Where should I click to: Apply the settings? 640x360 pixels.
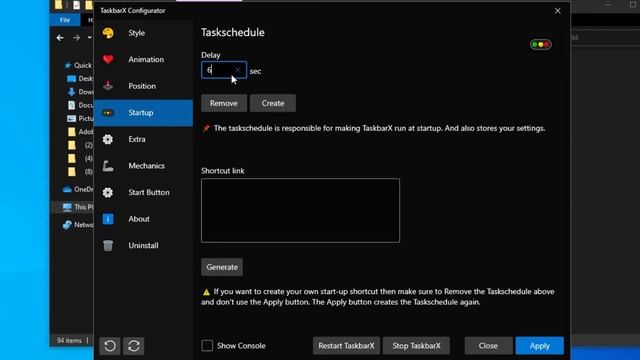(540, 346)
